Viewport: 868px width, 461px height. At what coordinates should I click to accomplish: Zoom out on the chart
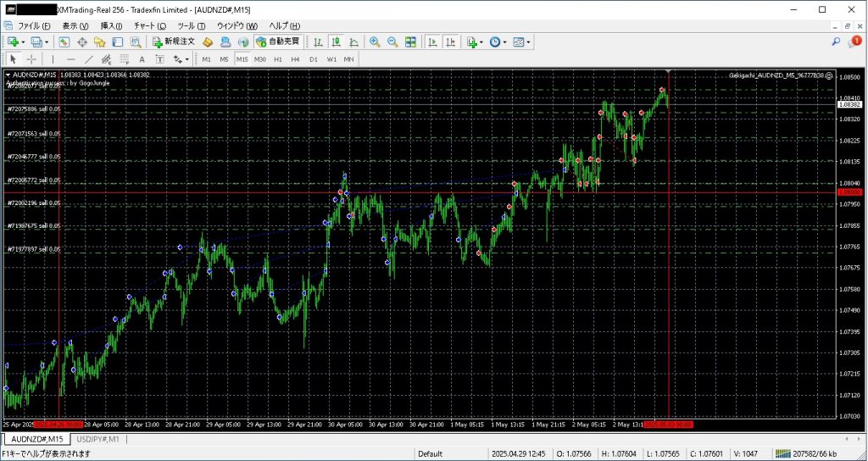(x=392, y=42)
